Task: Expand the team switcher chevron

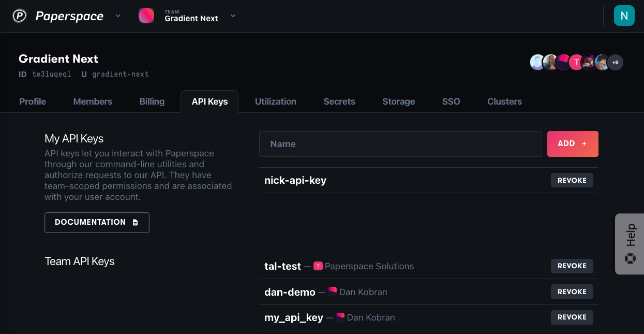Action: pyautogui.click(x=233, y=16)
